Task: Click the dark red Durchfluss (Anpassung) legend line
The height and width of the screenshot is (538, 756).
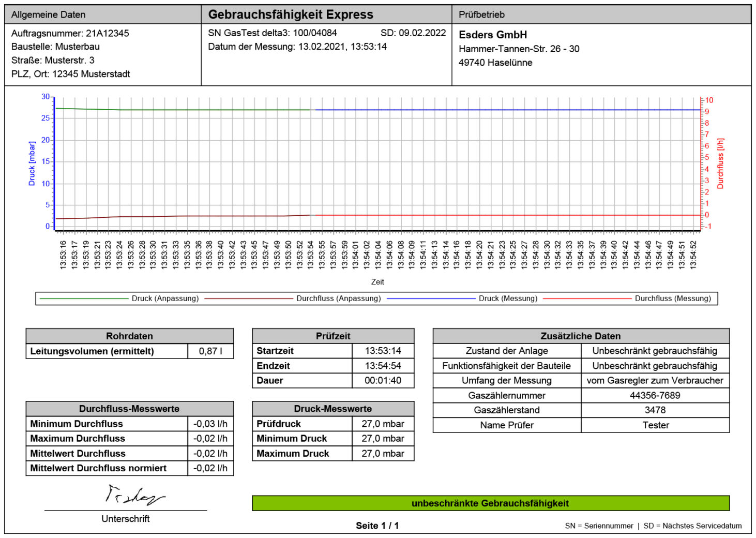Action: 248,298
